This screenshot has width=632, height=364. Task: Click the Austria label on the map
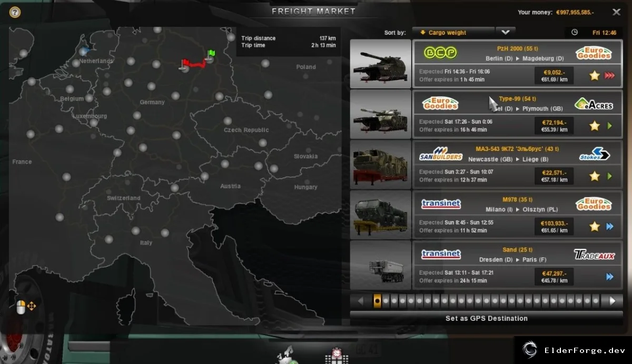point(230,186)
